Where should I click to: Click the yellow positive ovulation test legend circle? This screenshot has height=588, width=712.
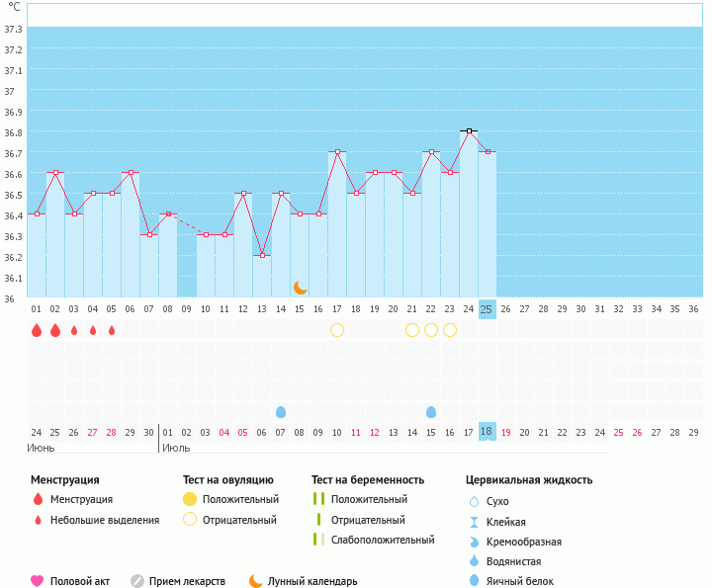pyautogui.click(x=190, y=500)
